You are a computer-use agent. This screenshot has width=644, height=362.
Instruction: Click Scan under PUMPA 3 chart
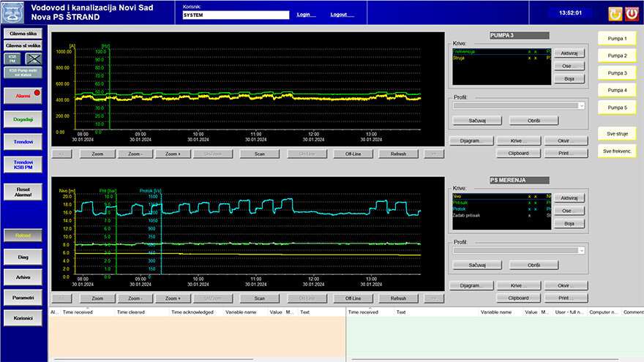pyautogui.click(x=259, y=154)
